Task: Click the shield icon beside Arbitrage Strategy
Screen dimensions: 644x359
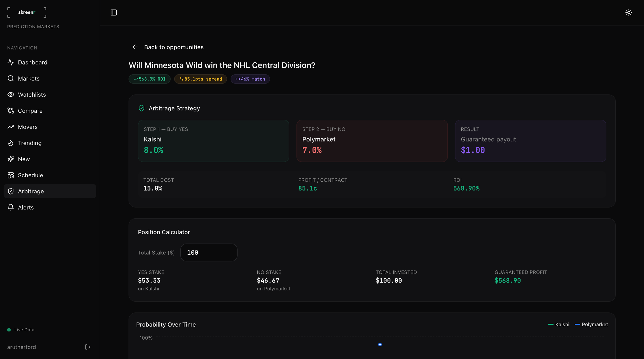Action: click(141, 108)
